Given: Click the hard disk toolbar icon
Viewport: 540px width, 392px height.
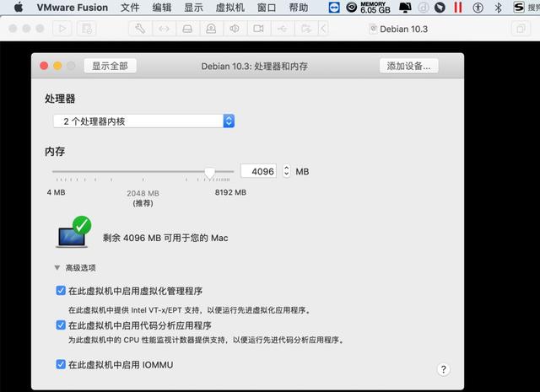Looking at the screenshot, I should click(187, 29).
